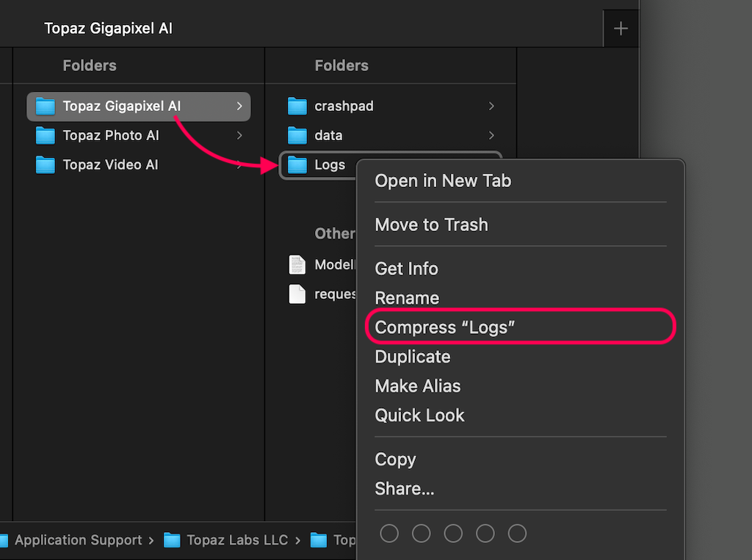Image resolution: width=752 pixels, height=560 pixels.
Task: Select Open in New Tab
Action: (443, 181)
